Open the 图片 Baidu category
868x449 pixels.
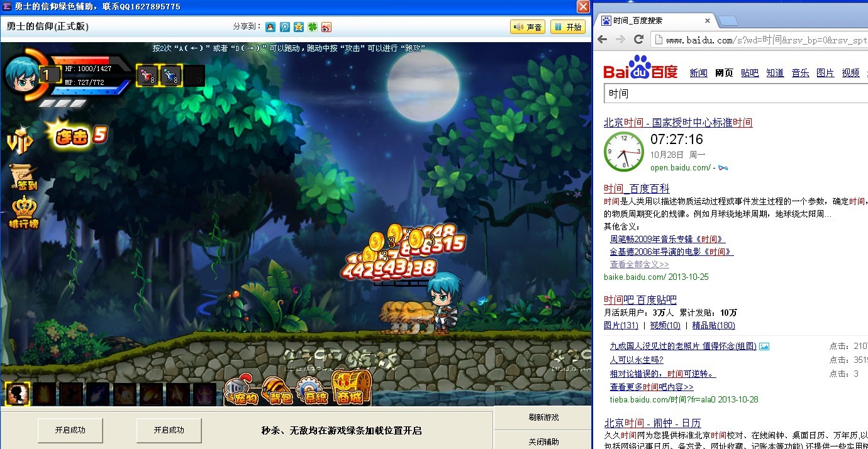[825, 73]
